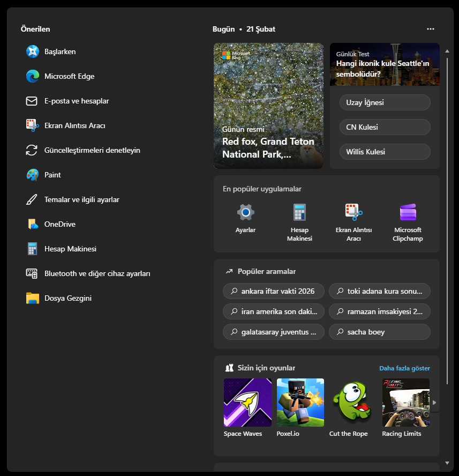This screenshot has width=459, height=476.
Task: Open the three-dots more options menu
Action: click(x=431, y=29)
